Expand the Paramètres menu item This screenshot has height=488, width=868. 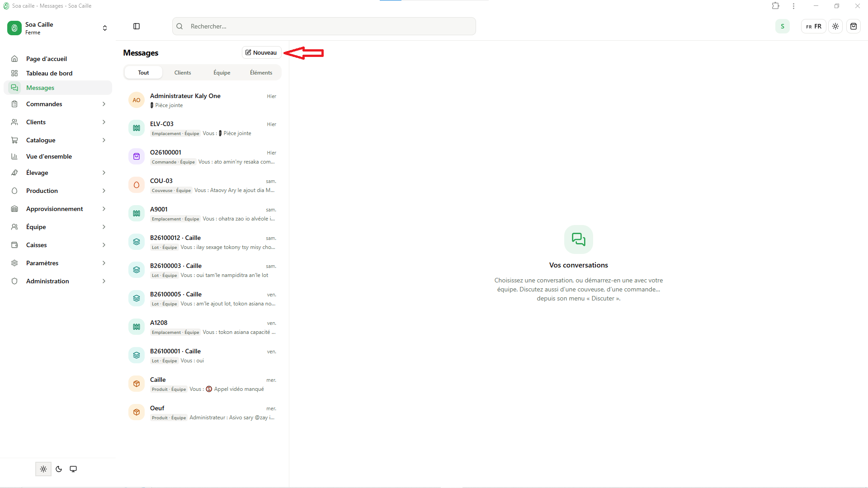(x=58, y=263)
